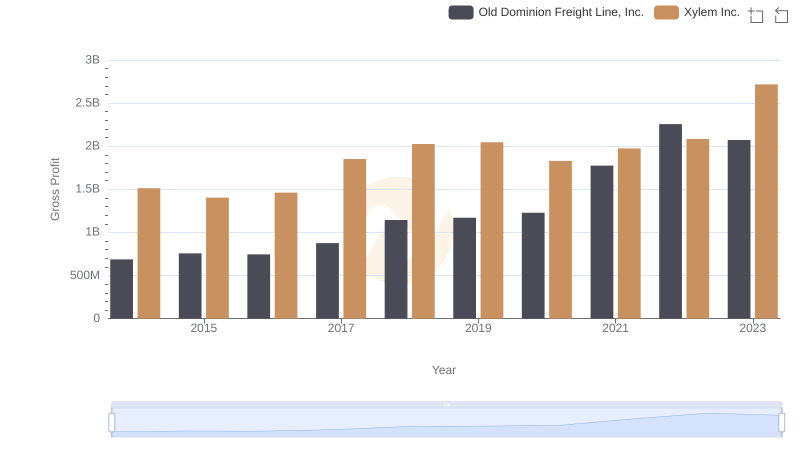Click the 2023 x-axis tick label

click(752, 329)
